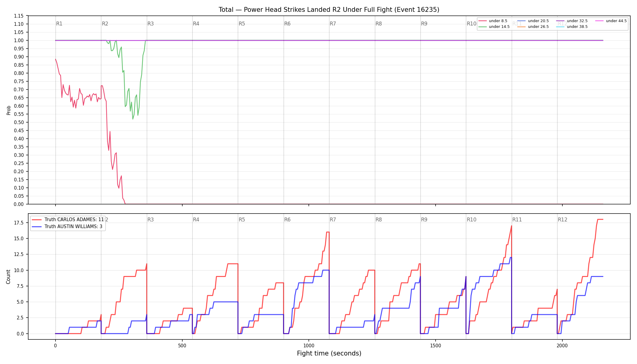
Task: Click the '1.15' tick on Prob axis
Action: click(19, 16)
